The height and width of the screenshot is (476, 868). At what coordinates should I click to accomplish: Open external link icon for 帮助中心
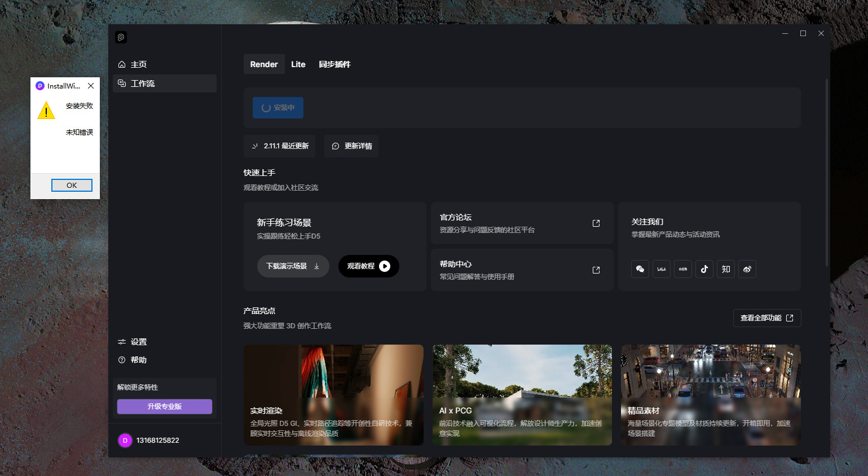click(596, 270)
